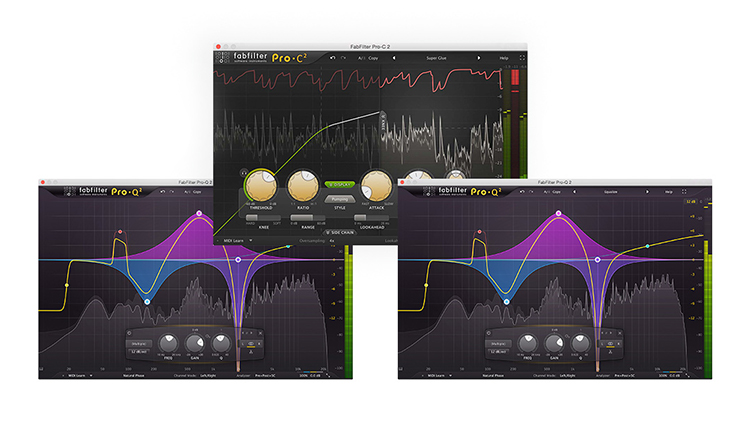Toggle the green Display button in Pro-C 2

pos(340,184)
